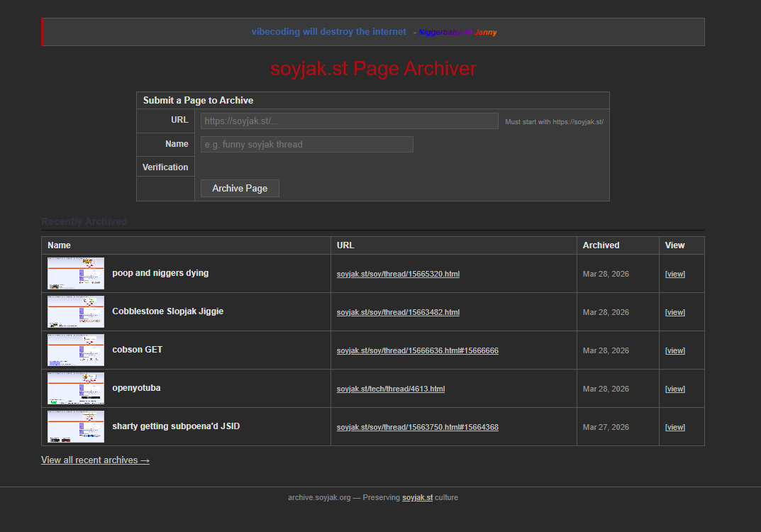761x532 pixels.
Task: Click [view] in the first table row
Action: click(x=674, y=274)
